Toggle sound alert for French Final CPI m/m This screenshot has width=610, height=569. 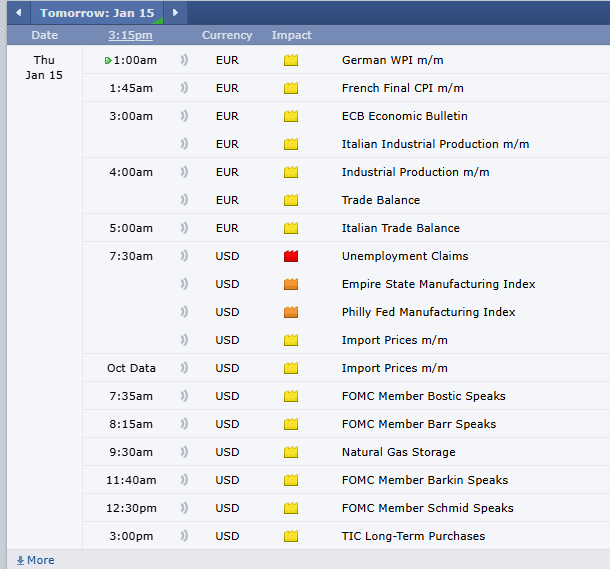tap(184, 88)
